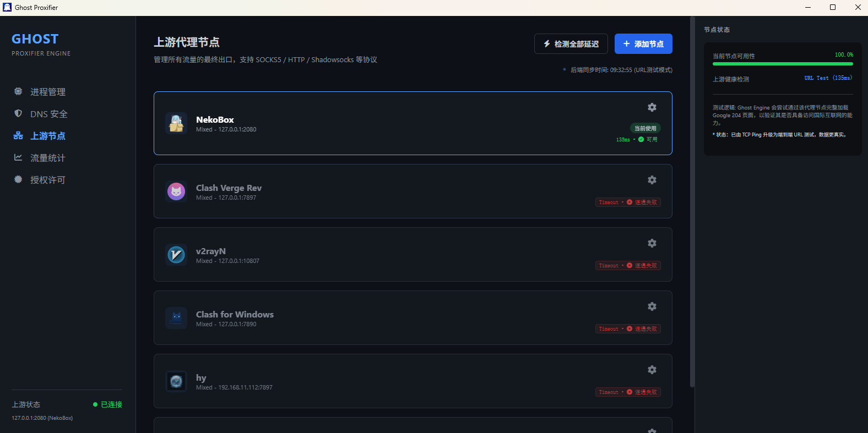Click the 135ms 可用 status on NekoBox
This screenshot has width=868, height=433.
click(x=637, y=140)
